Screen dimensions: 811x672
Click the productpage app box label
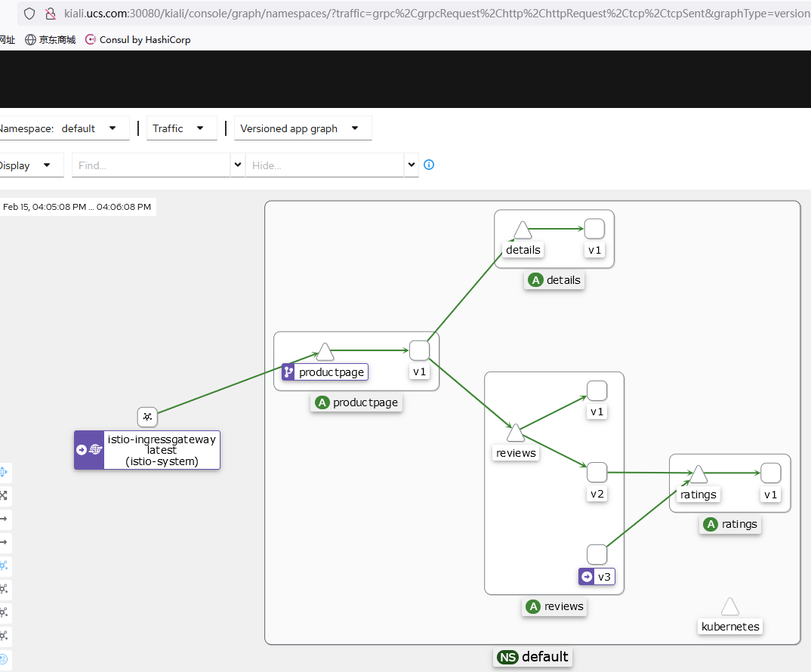click(x=357, y=402)
